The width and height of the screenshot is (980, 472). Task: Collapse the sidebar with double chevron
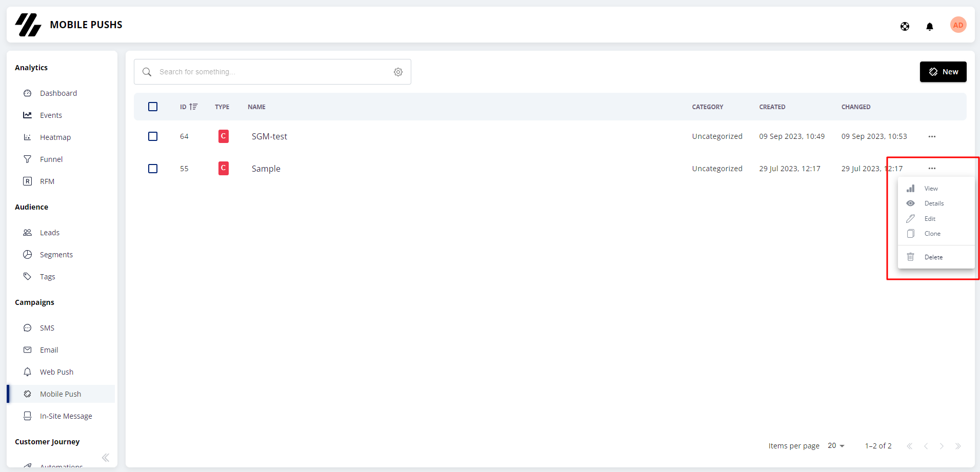[106, 458]
